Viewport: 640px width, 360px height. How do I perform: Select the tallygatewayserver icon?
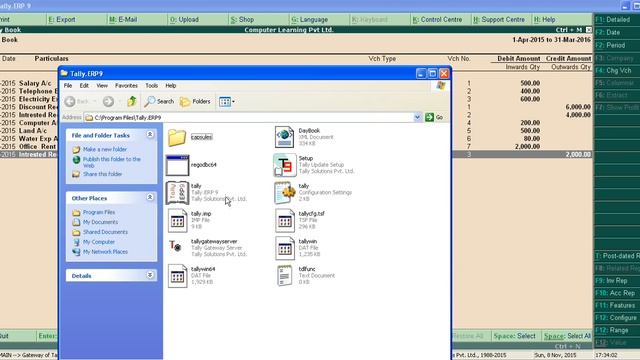pyautogui.click(x=176, y=247)
